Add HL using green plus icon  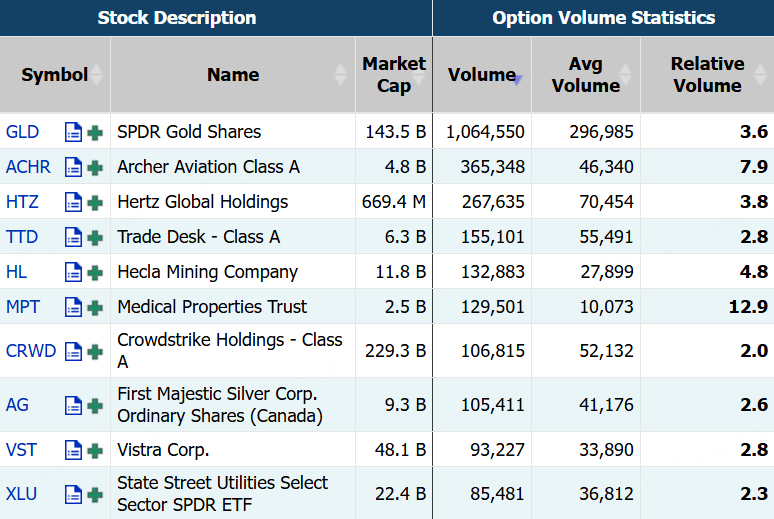click(95, 273)
